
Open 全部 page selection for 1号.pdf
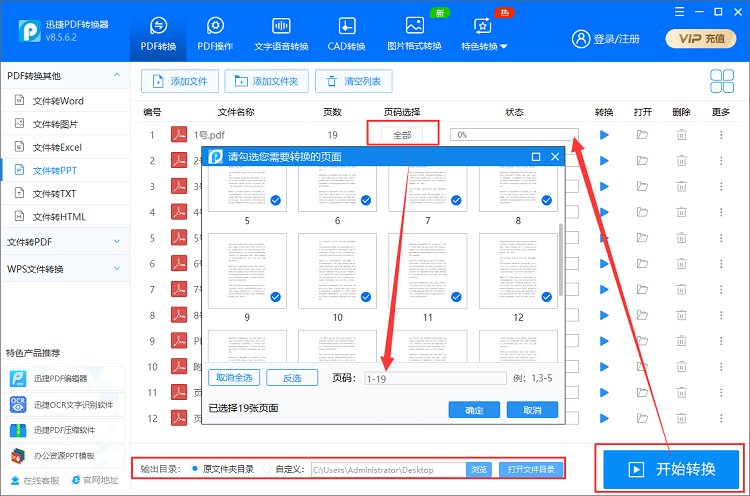pyautogui.click(x=402, y=135)
